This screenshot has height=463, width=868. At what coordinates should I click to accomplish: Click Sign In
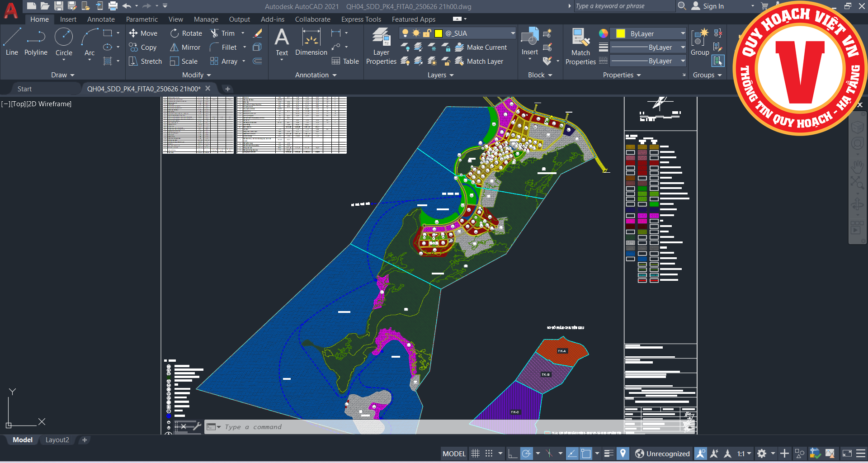tap(713, 6)
